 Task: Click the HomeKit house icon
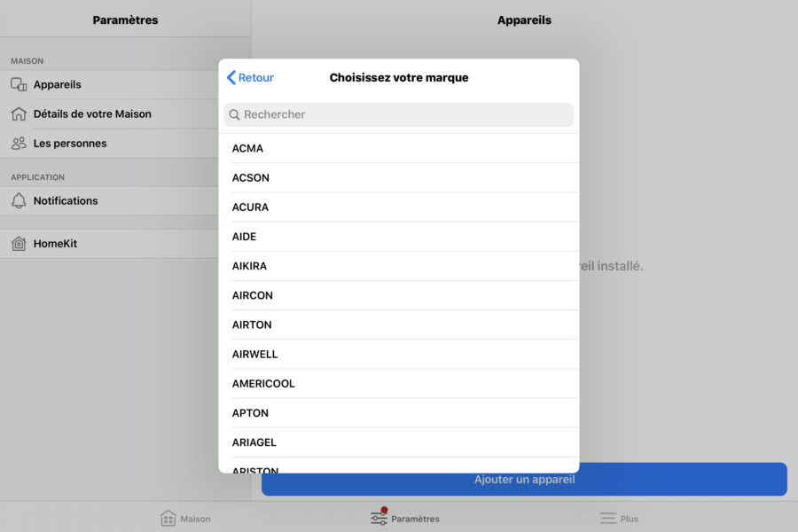(19, 243)
